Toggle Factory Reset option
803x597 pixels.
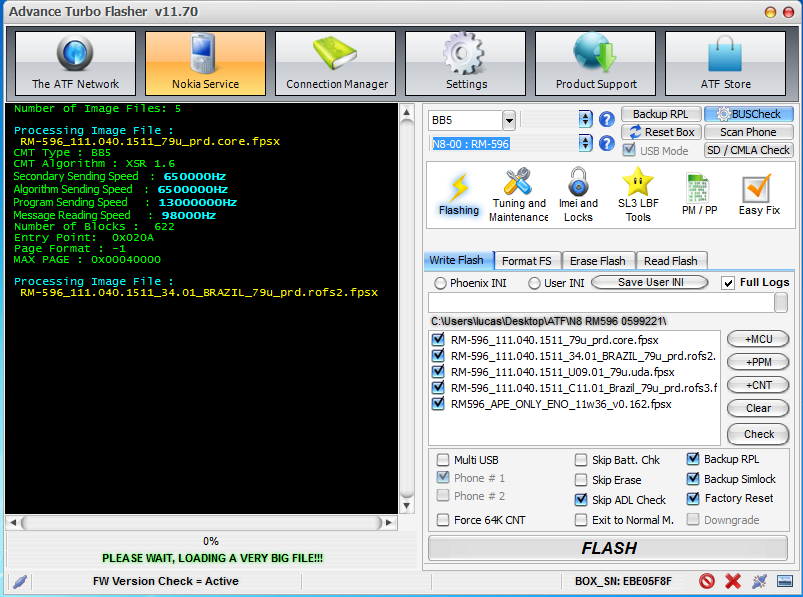693,498
